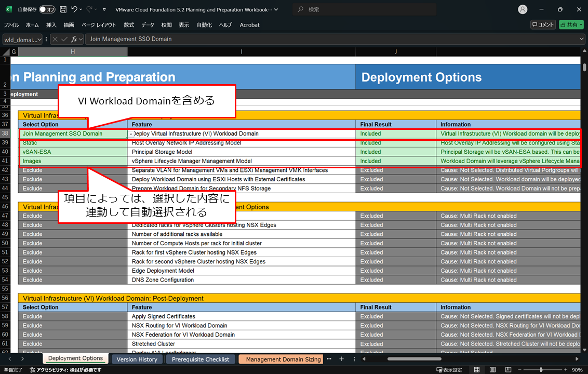Select column H header
The width and height of the screenshot is (588, 374).
[73, 52]
